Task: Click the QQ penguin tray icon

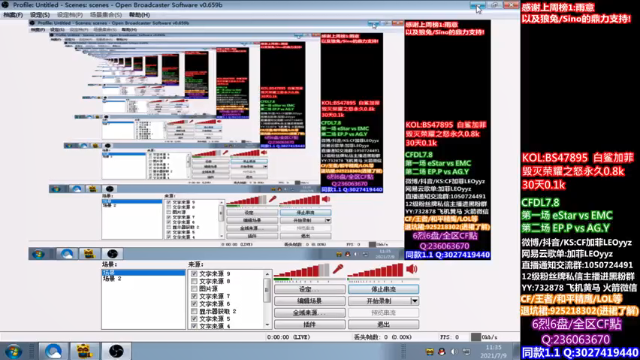Action: click(x=441, y=351)
